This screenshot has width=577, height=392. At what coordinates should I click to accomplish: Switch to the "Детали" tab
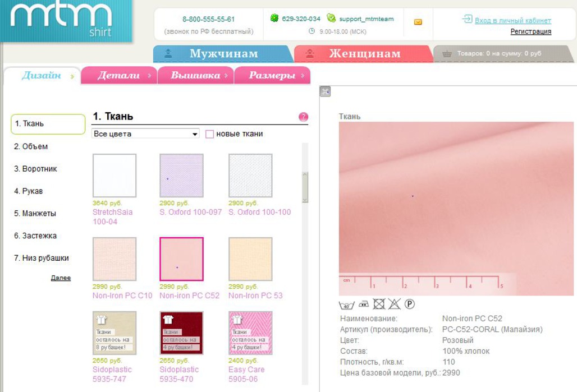tap(118, 75)
